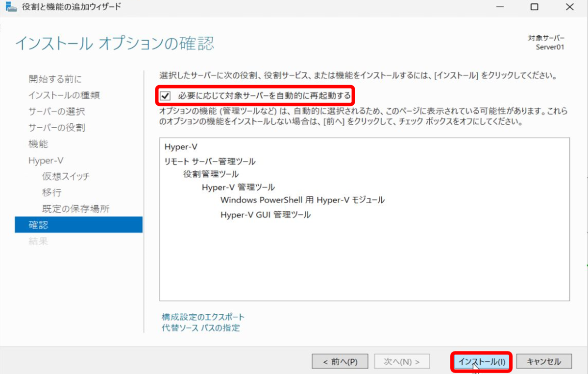Click the リモート サーバー管理ツール entry
Image resolution: width=588 pixels, height=374 pixels.
[210, 161]
